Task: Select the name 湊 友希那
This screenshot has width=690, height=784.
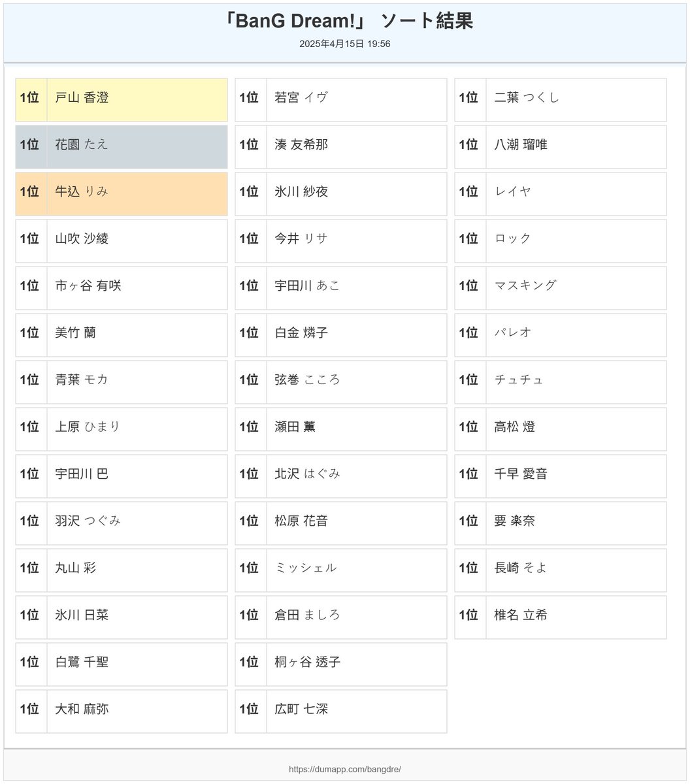Action: tap(301, 144)
